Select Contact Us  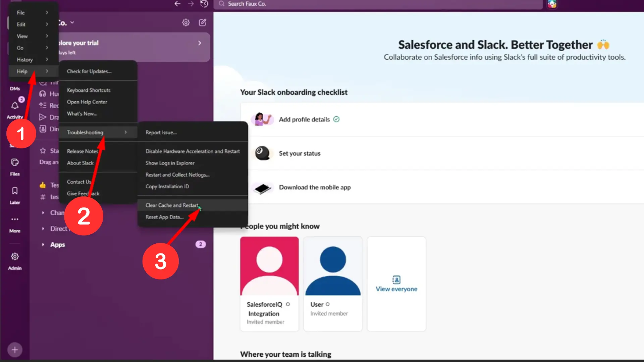(98, 181)
